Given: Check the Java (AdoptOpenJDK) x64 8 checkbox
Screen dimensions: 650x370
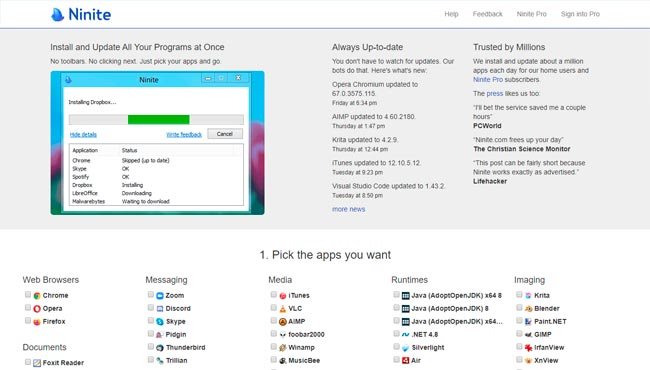Looking at the screenshot, I should [x=396, y=295].
